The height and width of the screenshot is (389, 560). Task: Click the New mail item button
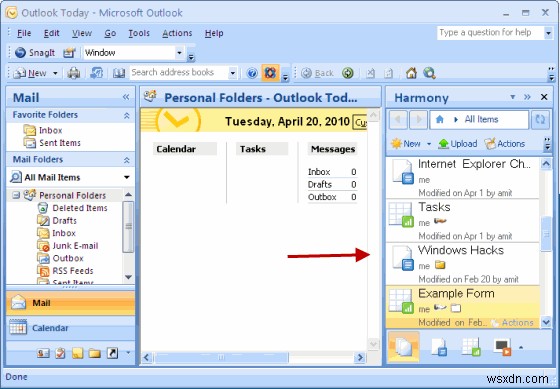click(30, 73)
